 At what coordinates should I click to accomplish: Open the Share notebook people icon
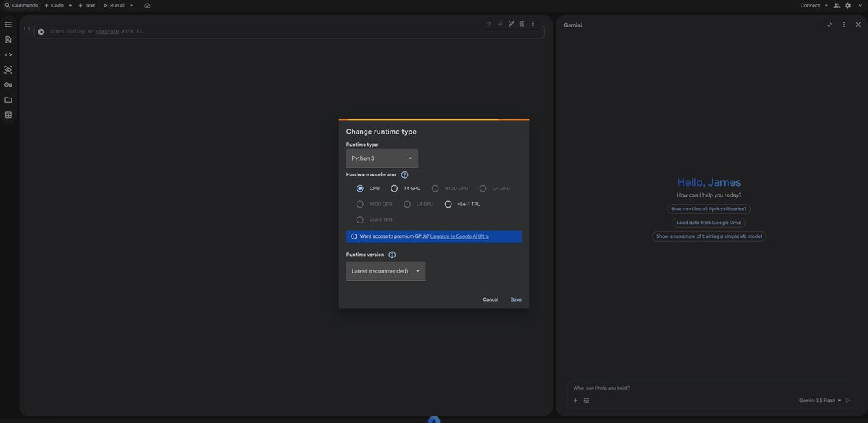tap(837, 5)
